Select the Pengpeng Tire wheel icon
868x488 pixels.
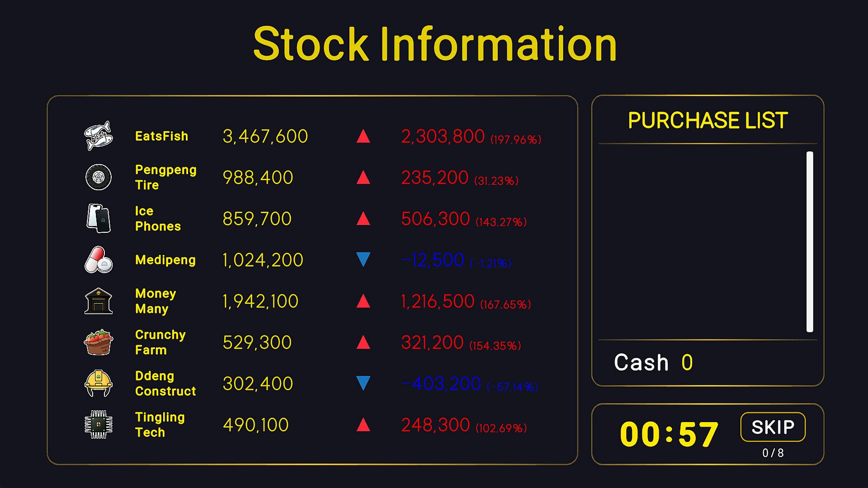[99, 177]
